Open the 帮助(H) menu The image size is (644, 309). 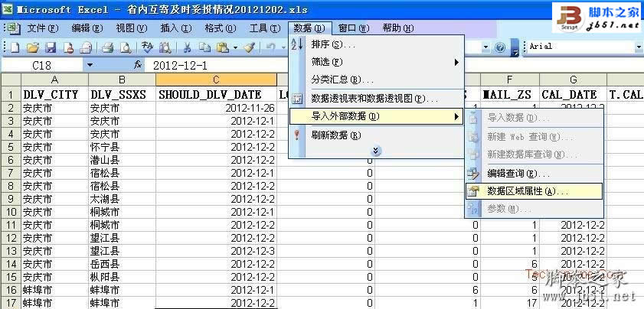(x=397, y=28)
